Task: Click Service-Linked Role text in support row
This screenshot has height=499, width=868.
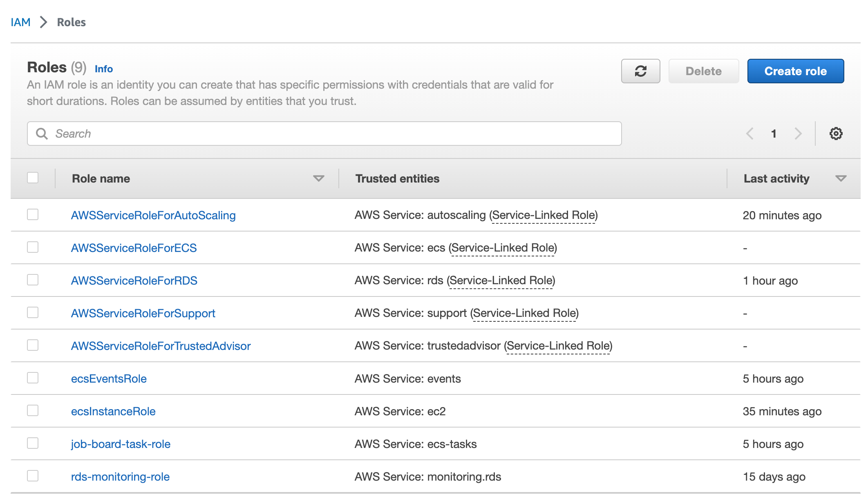Action: click(x=524, y=313)
